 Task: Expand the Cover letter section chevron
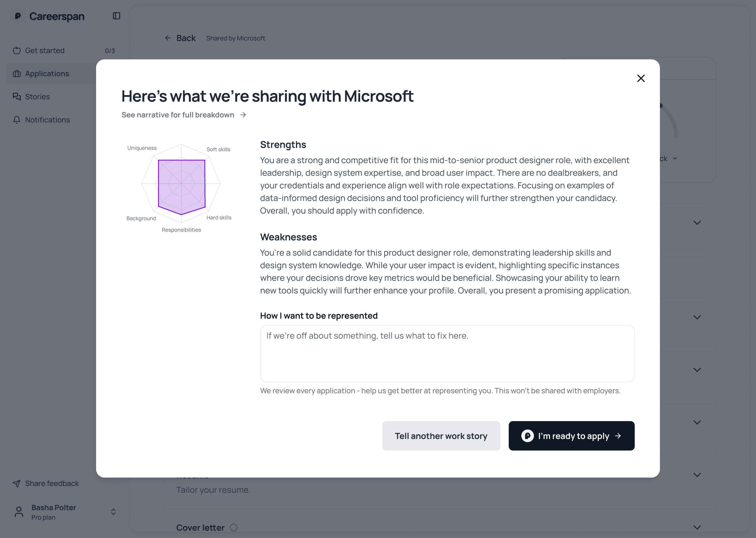pyautogui.click(x=697, y=527)
